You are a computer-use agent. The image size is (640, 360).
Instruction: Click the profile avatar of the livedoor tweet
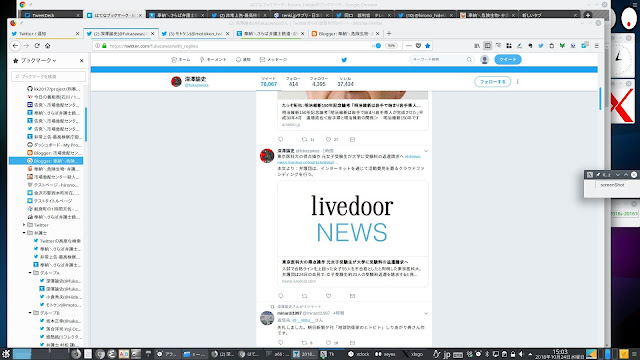267,156
